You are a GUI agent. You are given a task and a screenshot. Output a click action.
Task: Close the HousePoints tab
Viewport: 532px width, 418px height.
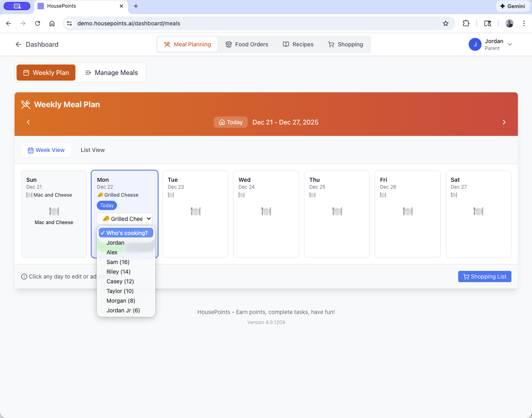[x=121, y=6]
